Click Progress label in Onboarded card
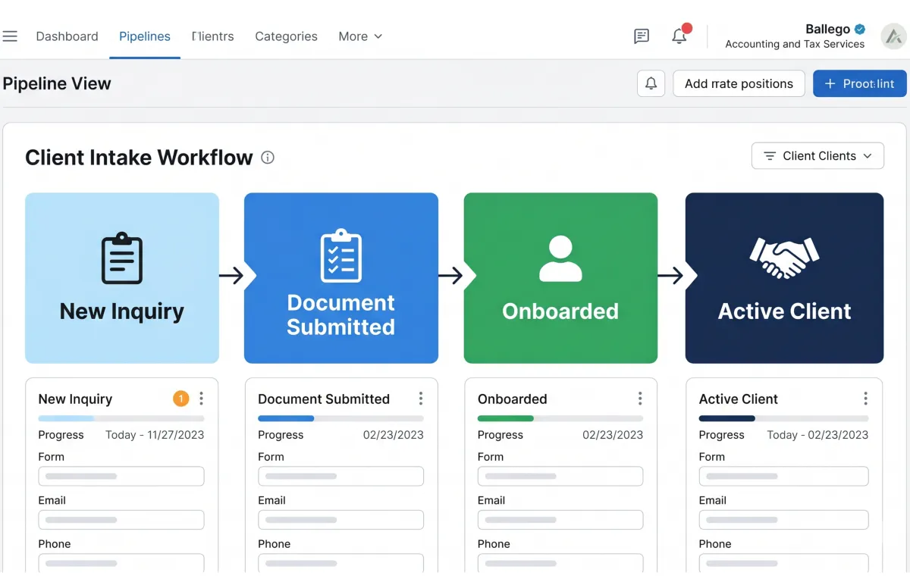The height and width of the screenshot is (588, 910). 500,435
